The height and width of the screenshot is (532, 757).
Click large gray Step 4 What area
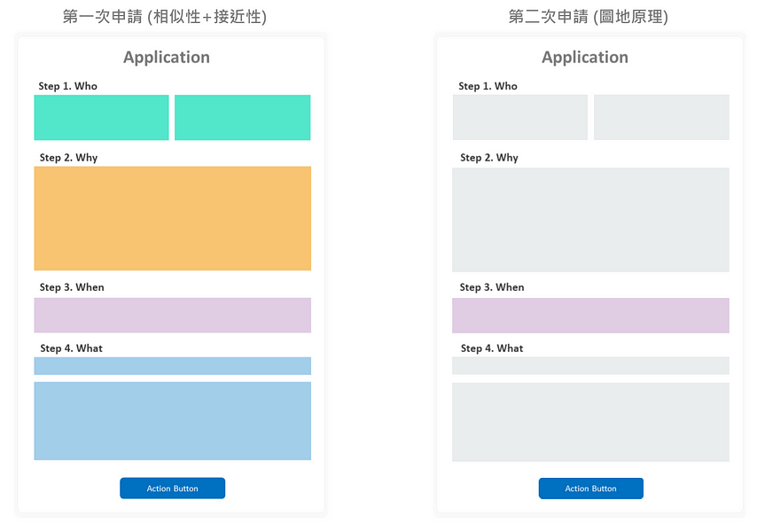coord(590,422)
